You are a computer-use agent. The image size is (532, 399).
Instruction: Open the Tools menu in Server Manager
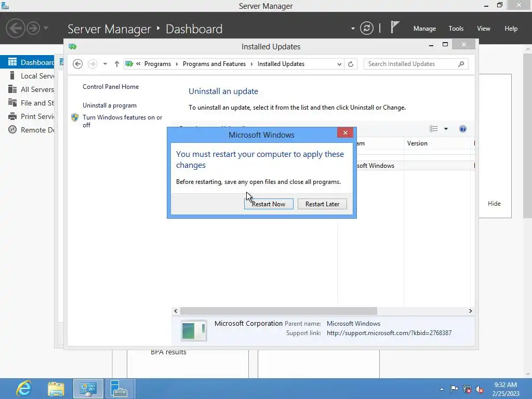(x=456, y=29)
